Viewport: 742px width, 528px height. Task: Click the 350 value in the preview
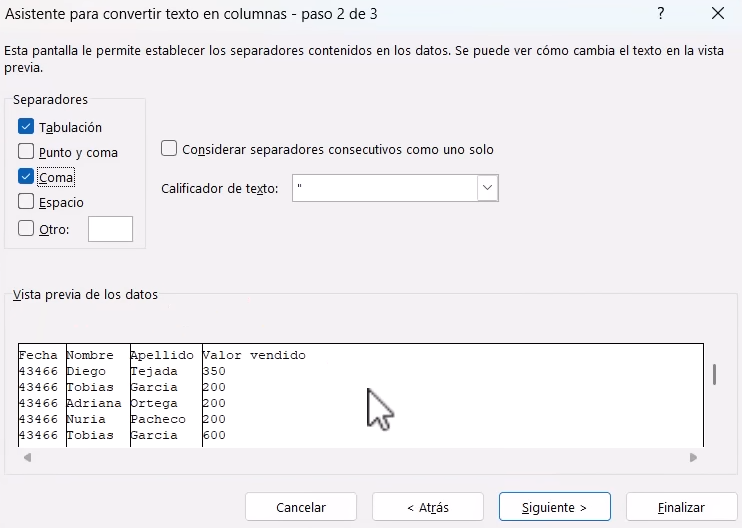point(214,371)
